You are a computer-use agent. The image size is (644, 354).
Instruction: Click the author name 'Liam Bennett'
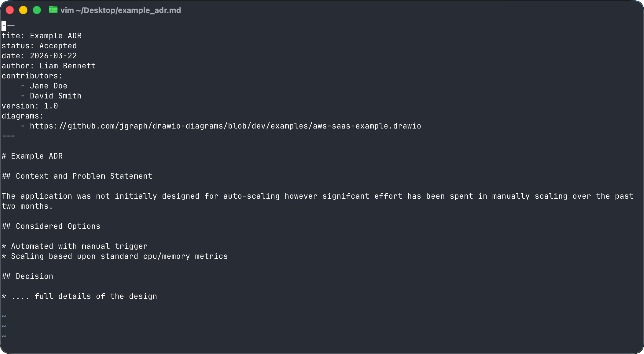(x=68, y=66)
